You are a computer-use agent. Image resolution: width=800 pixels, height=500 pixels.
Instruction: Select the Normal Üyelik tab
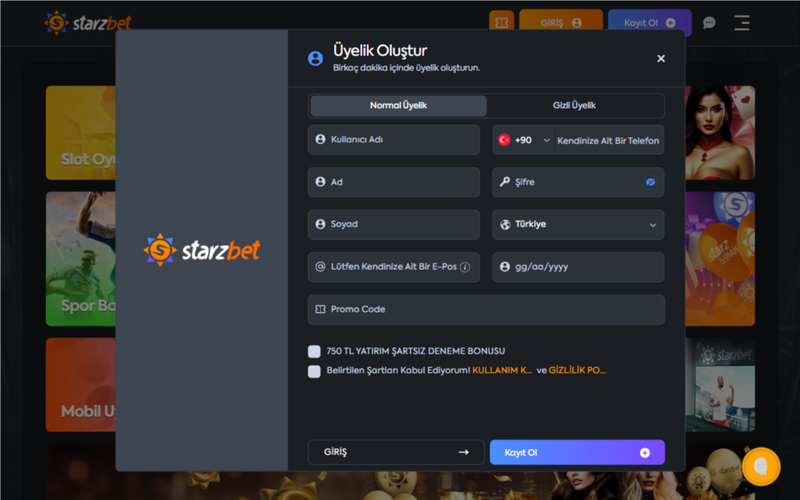[x=398, y=106]
